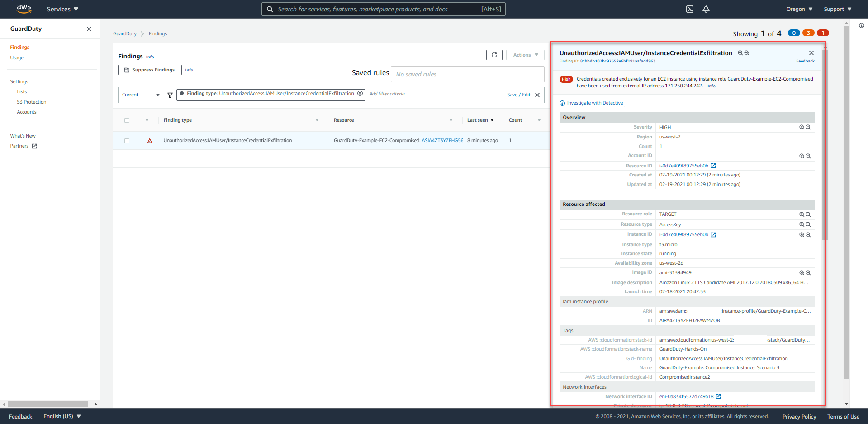This screenshot has height=424, width=868.
Task: Open GuardDuty breadcrumb link
Action: [x=125, y=34]
